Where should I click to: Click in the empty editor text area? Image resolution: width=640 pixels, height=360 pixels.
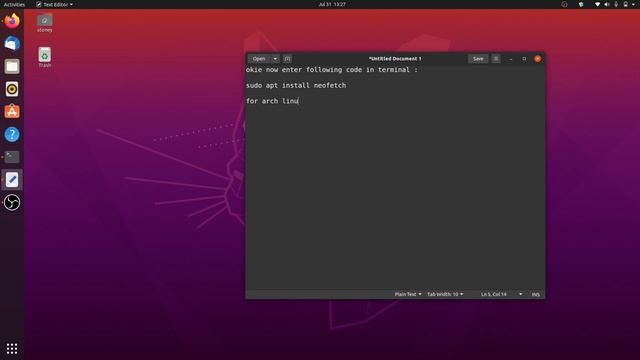tap(395, 196)
